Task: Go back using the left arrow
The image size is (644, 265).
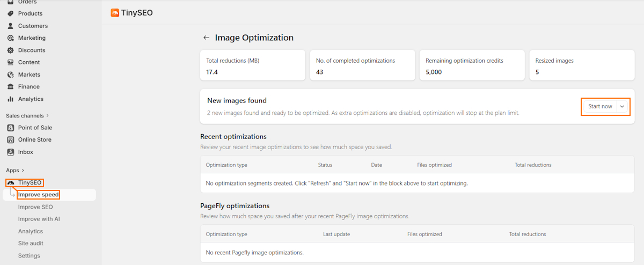Action: (x=206, y=38)
